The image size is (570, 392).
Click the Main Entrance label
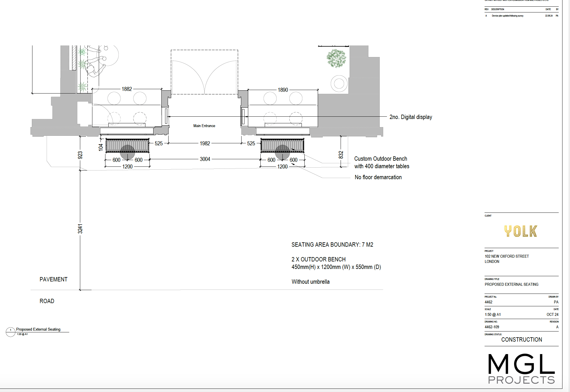(x=204, y=126)
